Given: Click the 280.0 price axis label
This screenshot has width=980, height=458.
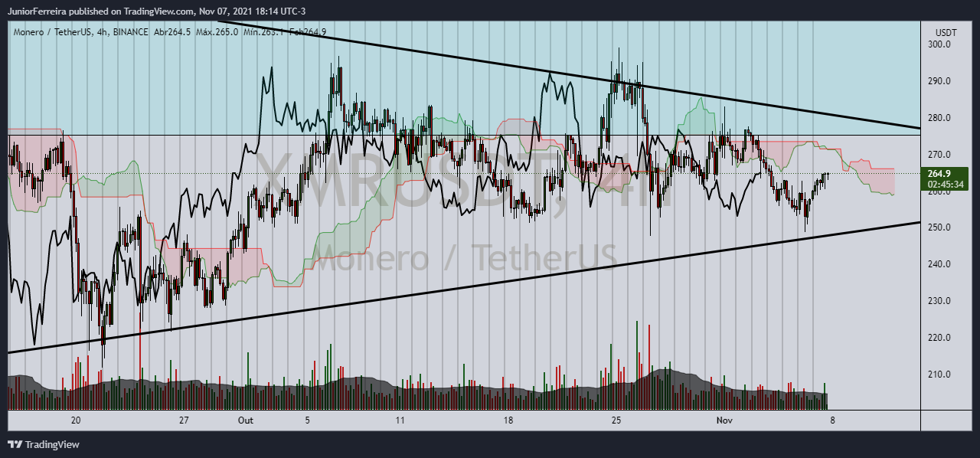Looking at the screenshot, I should [x=939, y=118].
